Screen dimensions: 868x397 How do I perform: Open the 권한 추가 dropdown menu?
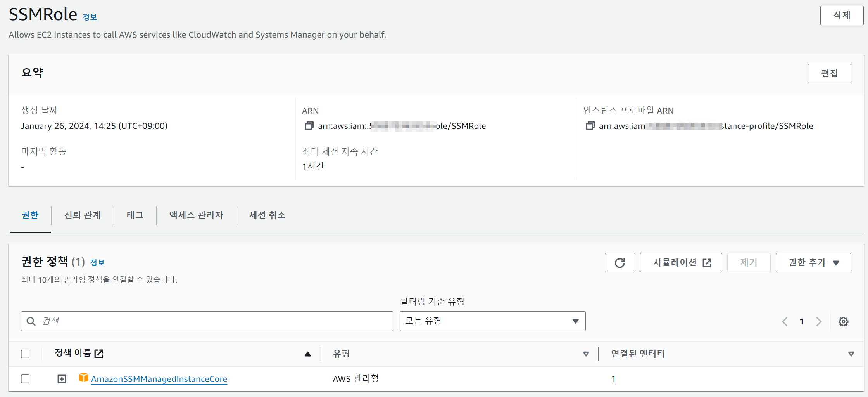click(813, 263)
